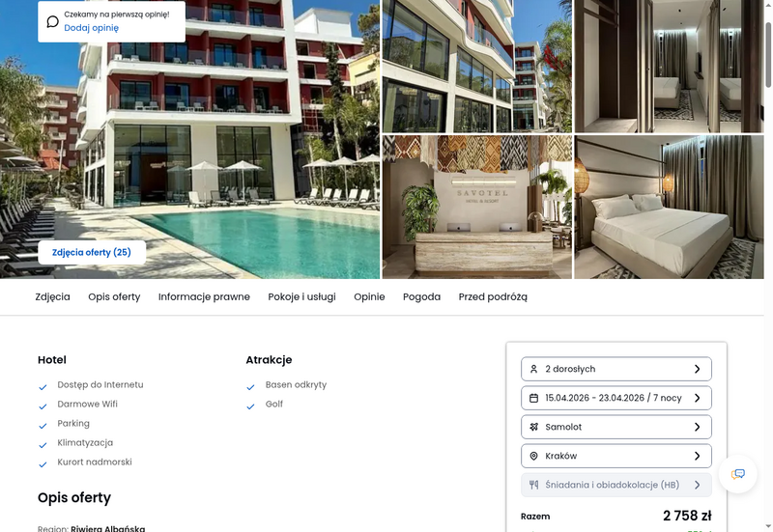The height and width of the screenshot is (532, 773).
Task: Click the speech bubble opinion icon
Action: pos(53,21)
